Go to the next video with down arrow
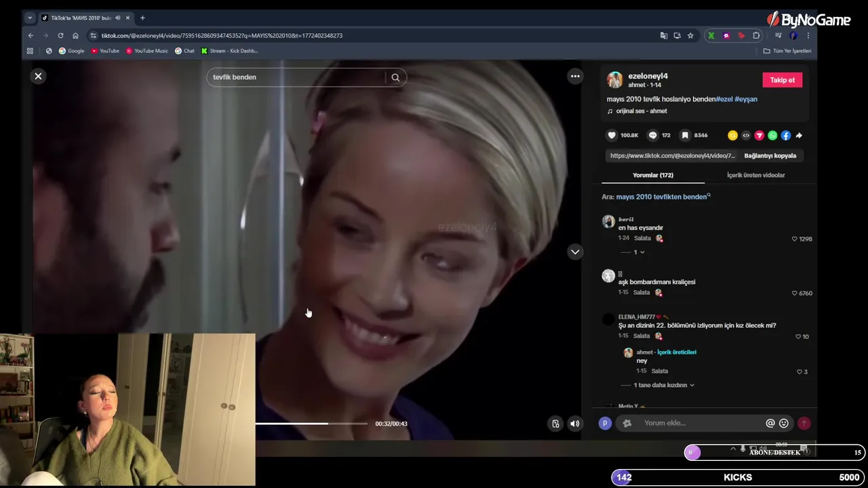The image size is (868, 488). click(x=575, y=251)
